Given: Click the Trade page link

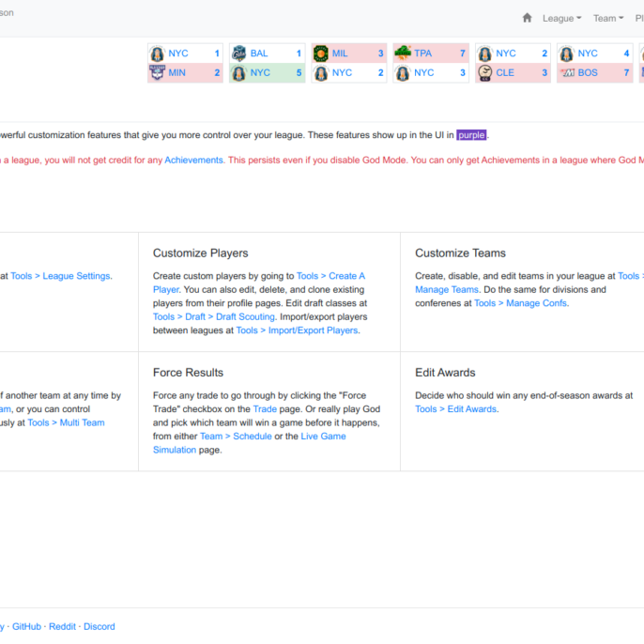Looking at the screenshot, I should coord(265,409).
